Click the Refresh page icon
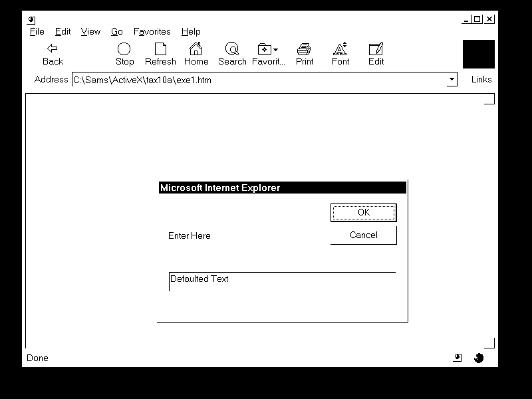Screen dimensions: 532x399 160,49
